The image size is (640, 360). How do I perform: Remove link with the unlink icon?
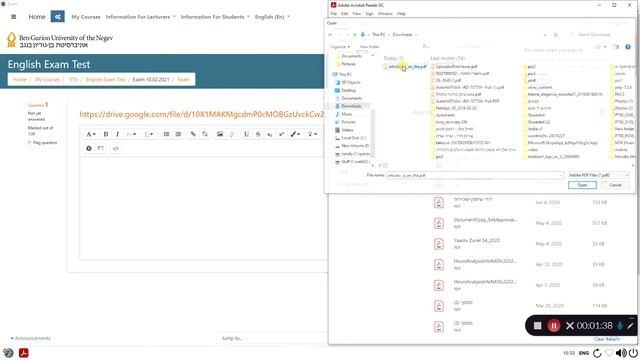pyautogui.click(x=205, y=134)
